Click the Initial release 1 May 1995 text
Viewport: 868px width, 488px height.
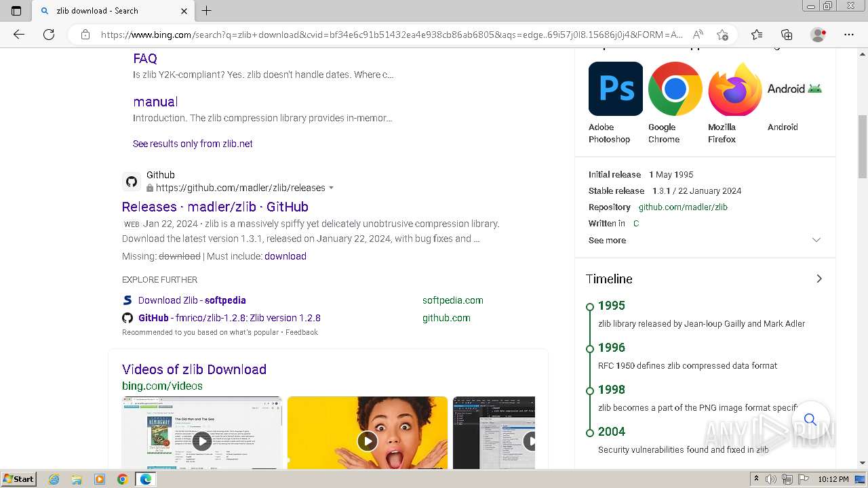pos(641,175)
